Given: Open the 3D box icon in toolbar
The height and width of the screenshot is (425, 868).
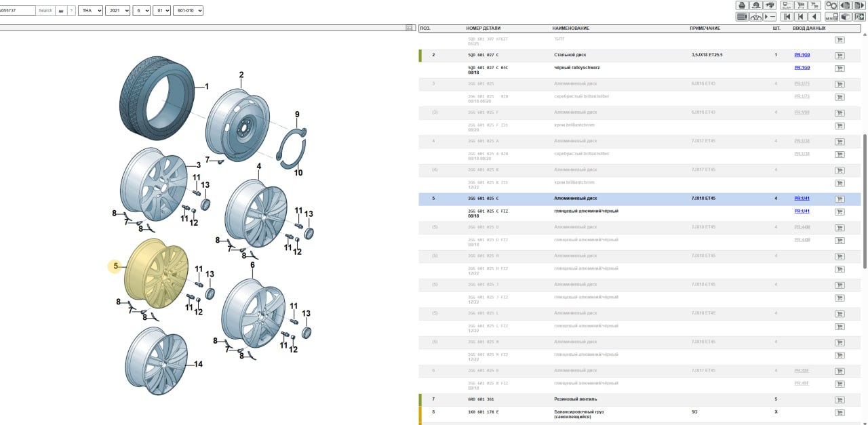Looking at the screenshot, I should (845, 17).
